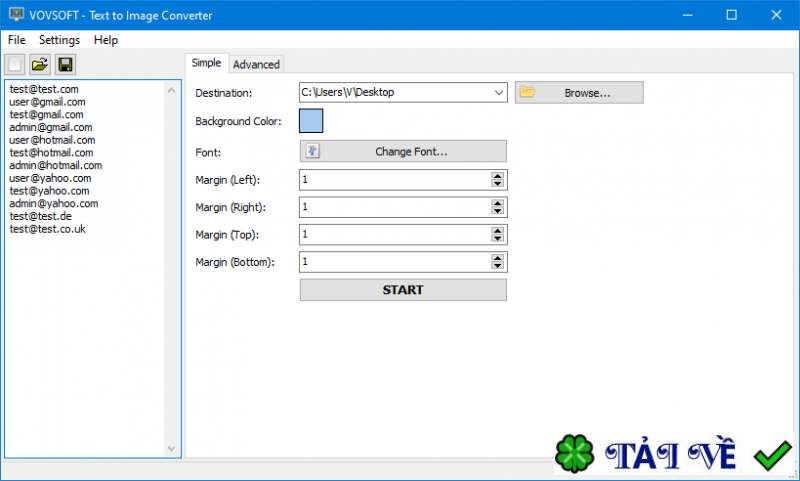Decrease Margin (Bottom) with down arrow
Image resolution: width=800 pixels, height=481 pixels.
coord(497,266)
